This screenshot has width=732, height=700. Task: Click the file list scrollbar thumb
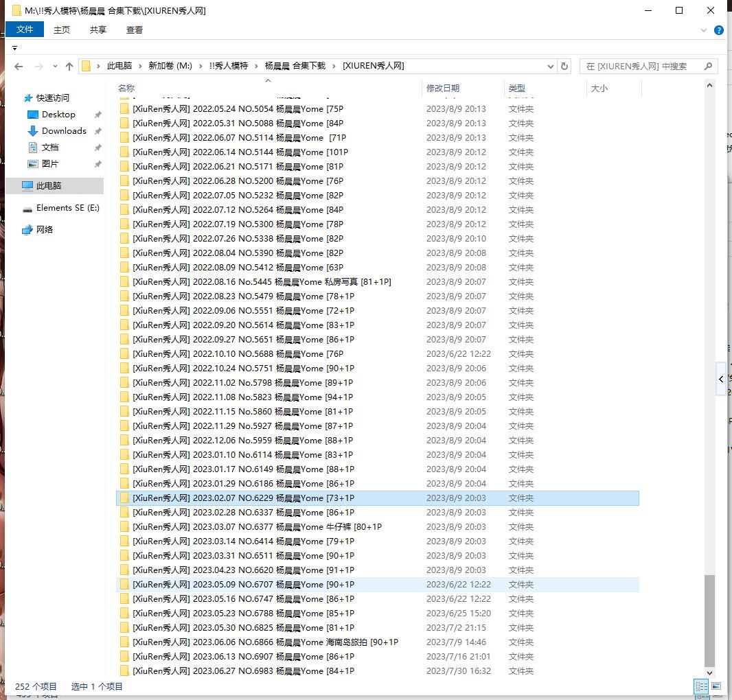[x=709, y=620]
